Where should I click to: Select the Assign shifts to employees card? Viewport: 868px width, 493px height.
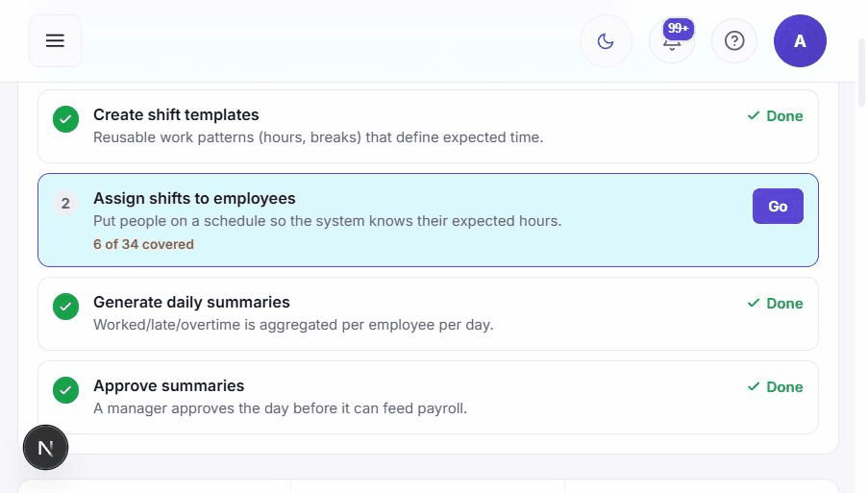[x=428, y=220]
